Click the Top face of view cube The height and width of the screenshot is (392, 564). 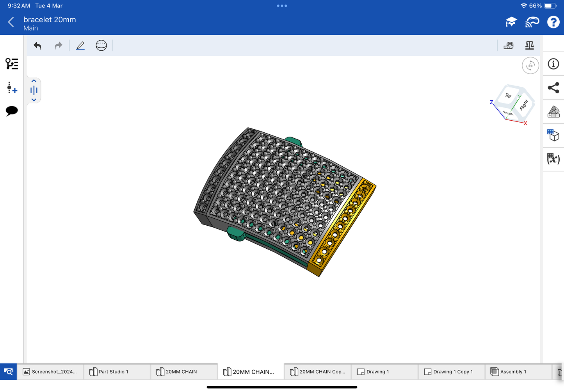508,96
